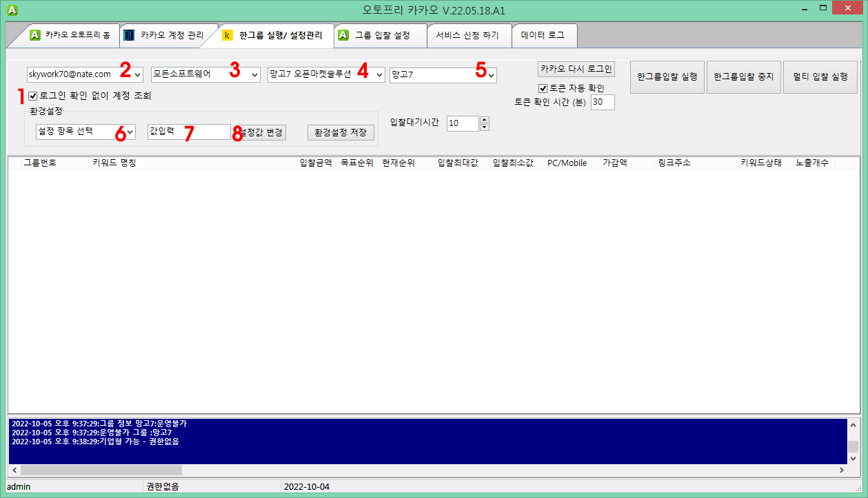Click the 입찰대기시간 up stepper arrow
The height and width of the screenshot is (498, 868).
click(x=483, y=120)
